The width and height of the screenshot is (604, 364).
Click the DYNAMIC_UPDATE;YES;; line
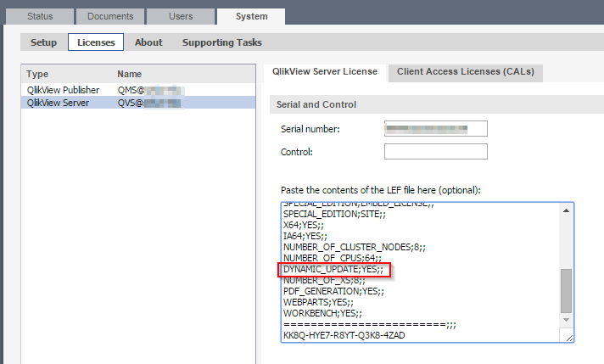pos(333,269)
